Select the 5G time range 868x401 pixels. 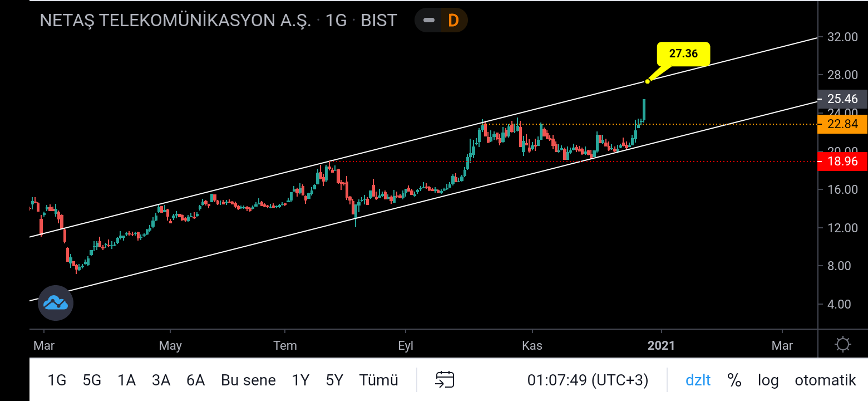tap(92, 380)
